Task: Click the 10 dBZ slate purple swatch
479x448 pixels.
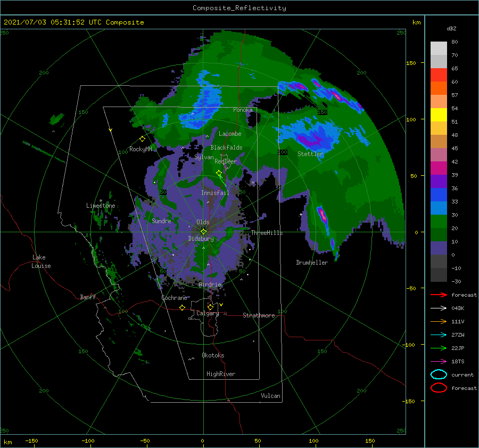Action: 439,248
